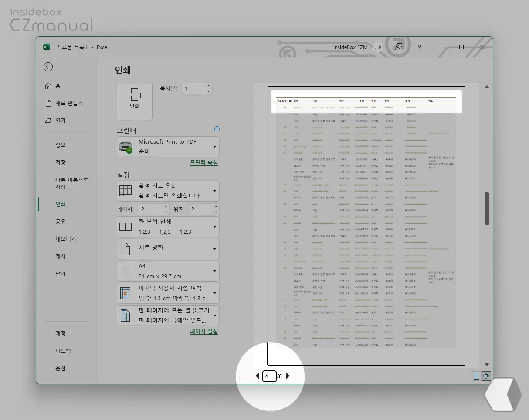Image resolution: width=529 pixels, height=420 pixels.
Task: Open the 페이지 설정 link
Action: pyautogui.click(x=203, y=331)
